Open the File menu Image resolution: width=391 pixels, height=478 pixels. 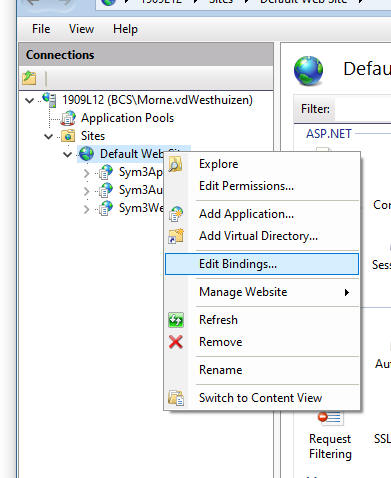tap(41, 29)
